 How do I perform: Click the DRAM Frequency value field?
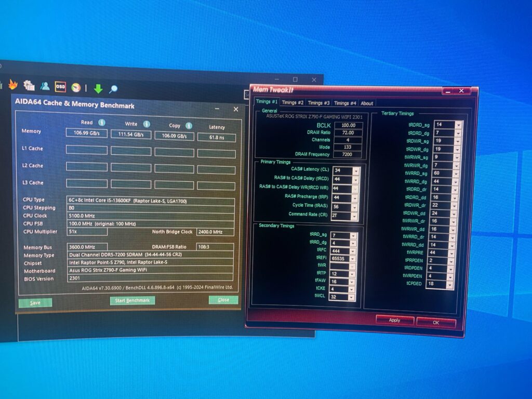tap(347, 154)
